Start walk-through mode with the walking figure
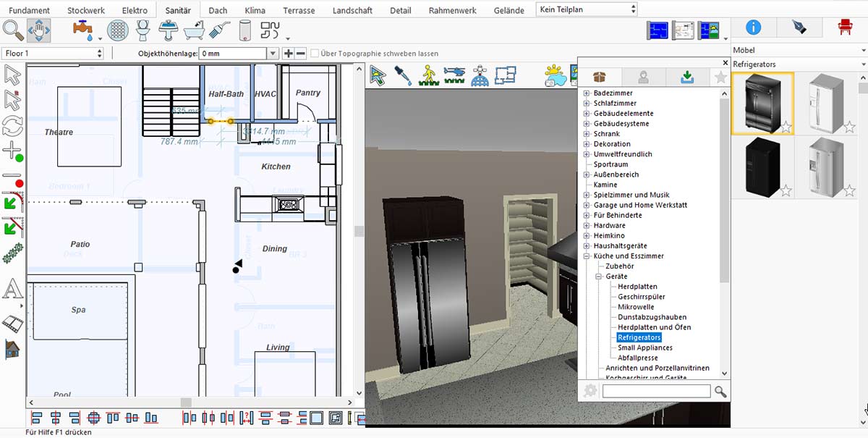 [x=428, y=75]
